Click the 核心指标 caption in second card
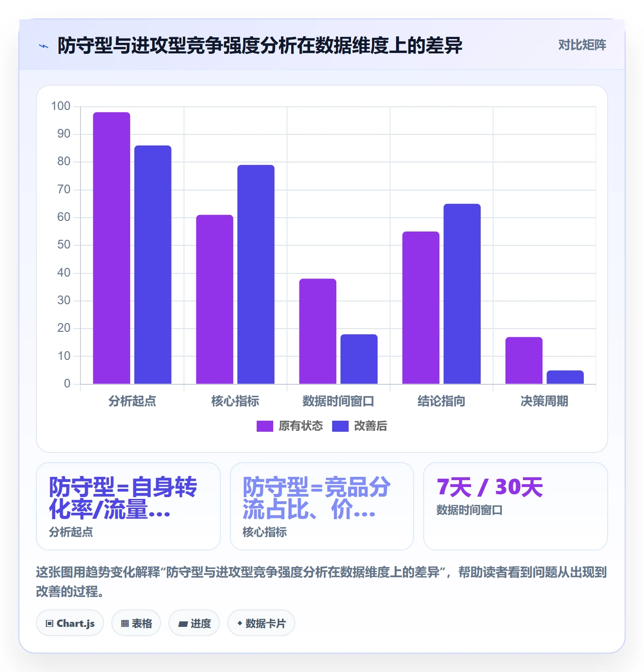 click(264, 532)
